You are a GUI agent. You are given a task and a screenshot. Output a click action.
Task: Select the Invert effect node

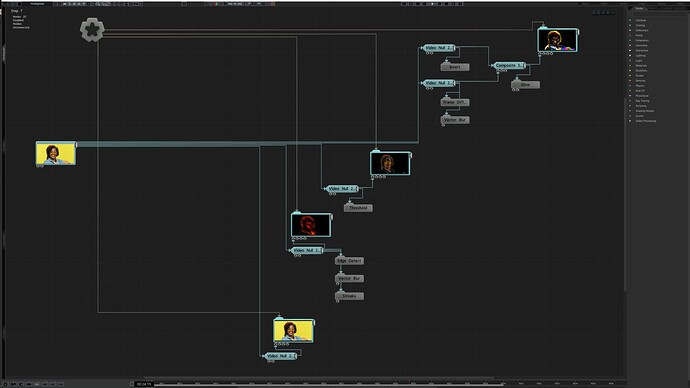[x=455, y=67]
